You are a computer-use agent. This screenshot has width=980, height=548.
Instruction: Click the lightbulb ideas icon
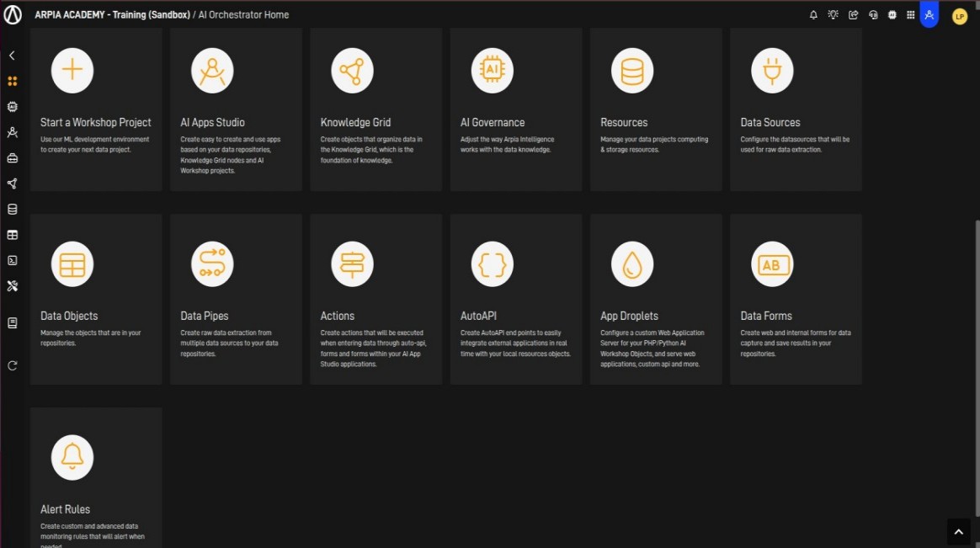[x=833, y=15]
